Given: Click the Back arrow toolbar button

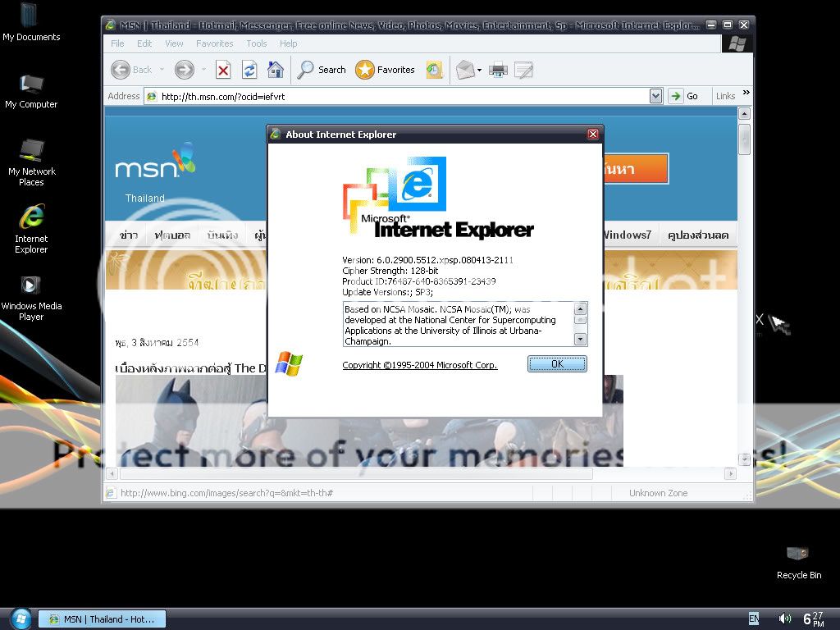Looking at the screenshot, I should coord(131,70).
